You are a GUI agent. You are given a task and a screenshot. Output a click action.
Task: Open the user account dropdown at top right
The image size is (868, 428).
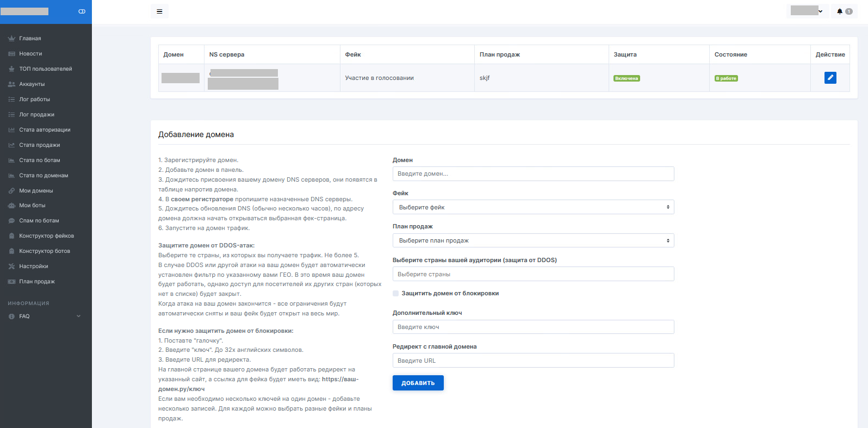pyautogui.click(x=807, y=11)
